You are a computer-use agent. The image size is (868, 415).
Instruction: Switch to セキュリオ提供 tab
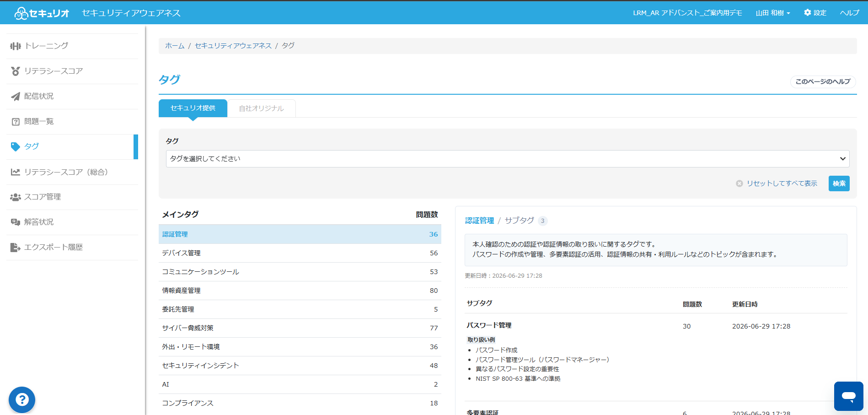[x=193, y=108]
